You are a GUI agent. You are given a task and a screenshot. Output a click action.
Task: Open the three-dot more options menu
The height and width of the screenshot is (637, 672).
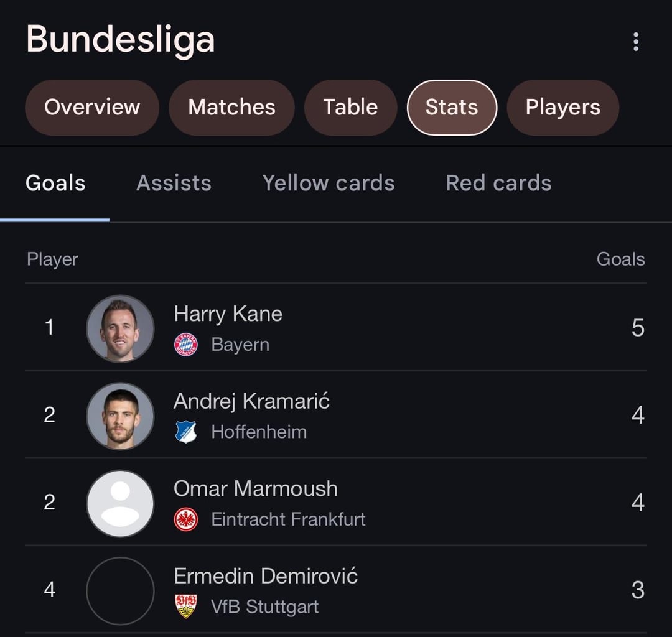click(x=636, y=42)
